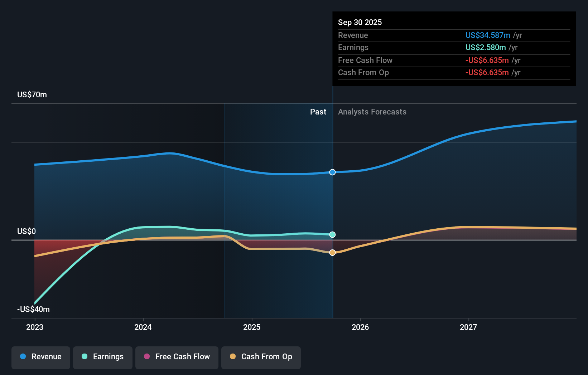This screenshot has width=588, height=375.
Task: Toggle the Revenue series visibility
Action: coord(40,357)
